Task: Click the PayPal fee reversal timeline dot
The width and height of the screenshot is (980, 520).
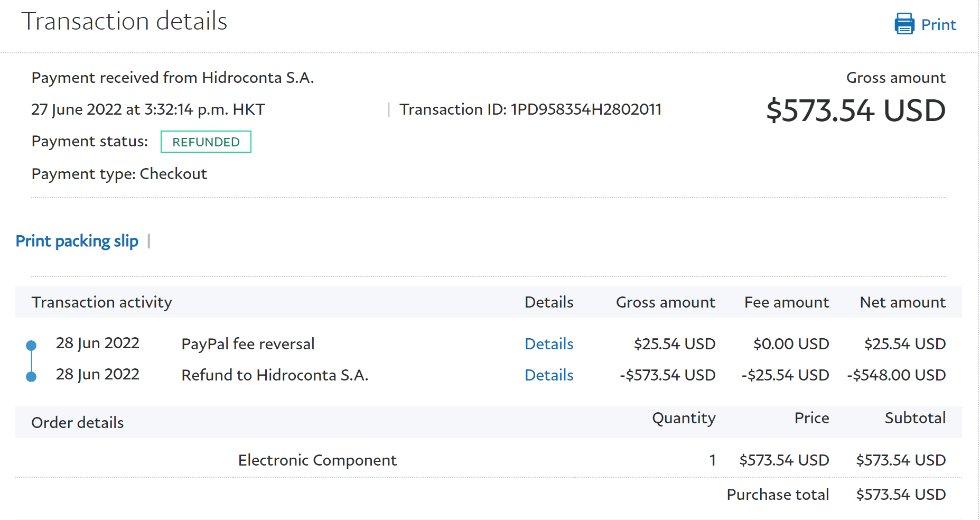Action: 31,346
